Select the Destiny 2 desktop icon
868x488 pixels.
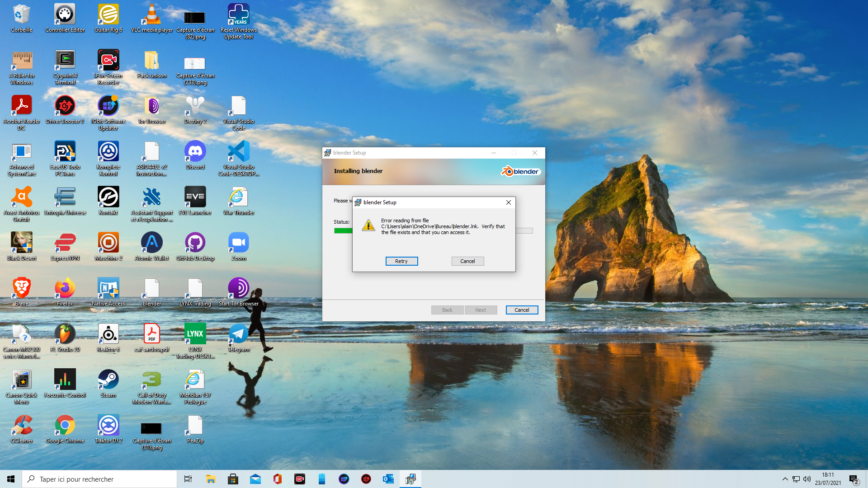[195, 110]
